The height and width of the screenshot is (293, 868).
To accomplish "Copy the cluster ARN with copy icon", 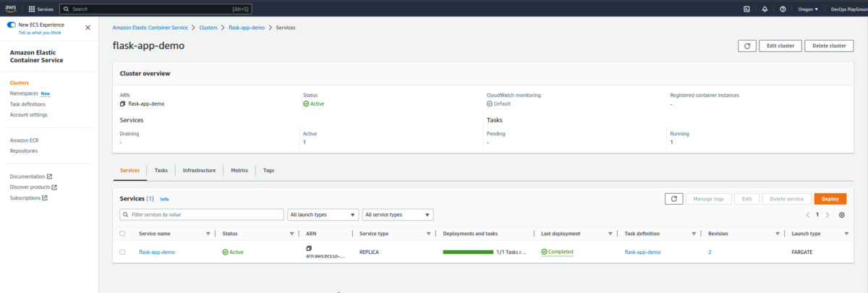I will point(122,103).
